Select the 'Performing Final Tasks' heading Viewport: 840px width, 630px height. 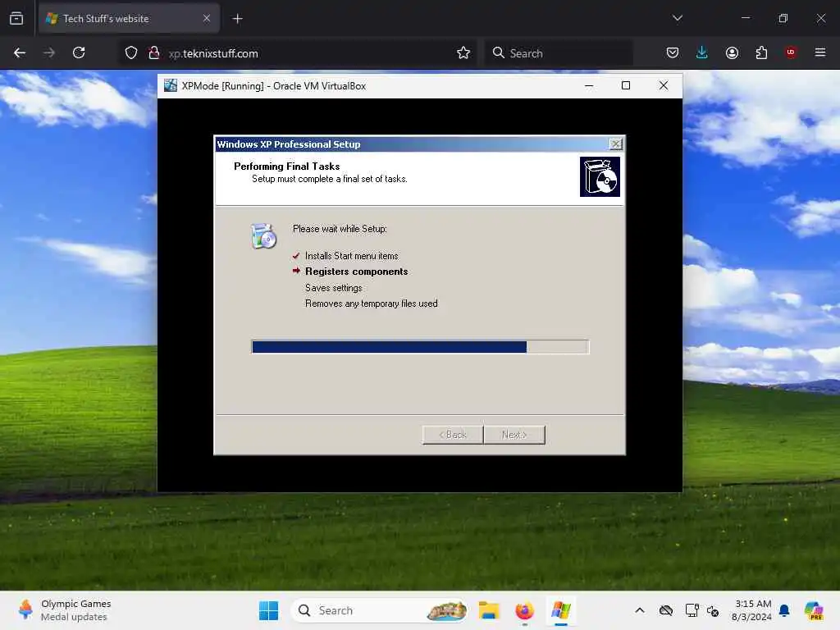pos(286,166)
